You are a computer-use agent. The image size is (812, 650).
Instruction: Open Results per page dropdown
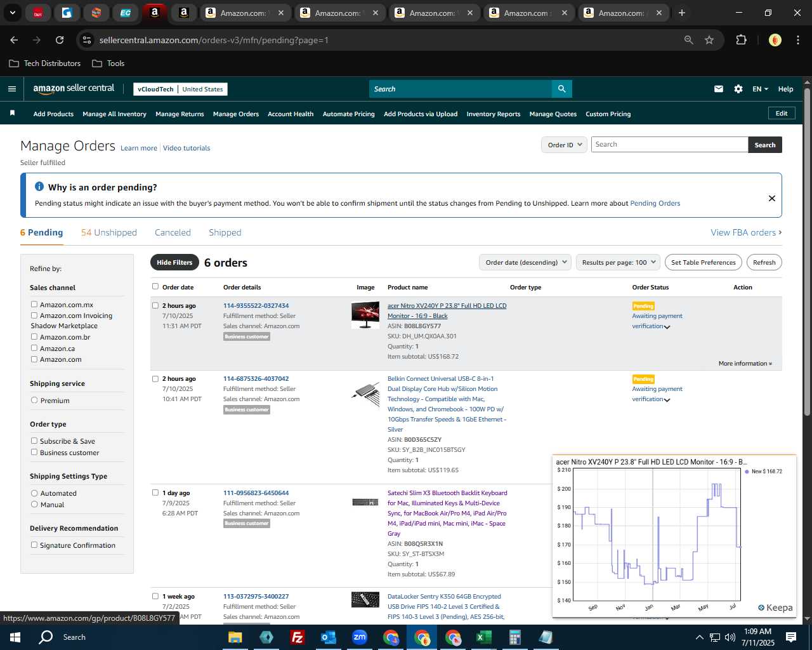tap(619, 262)
